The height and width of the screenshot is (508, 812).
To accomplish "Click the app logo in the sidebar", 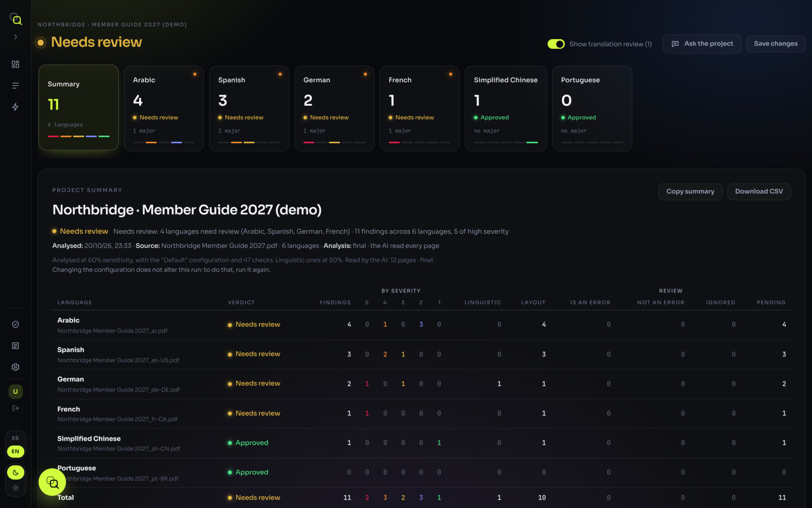I will 16,19.
